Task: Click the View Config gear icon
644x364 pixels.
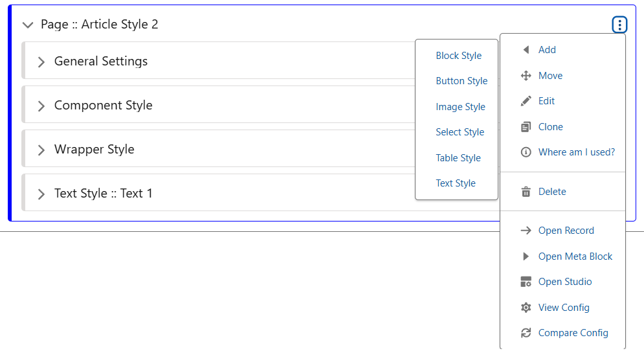Action: point(526,308)
